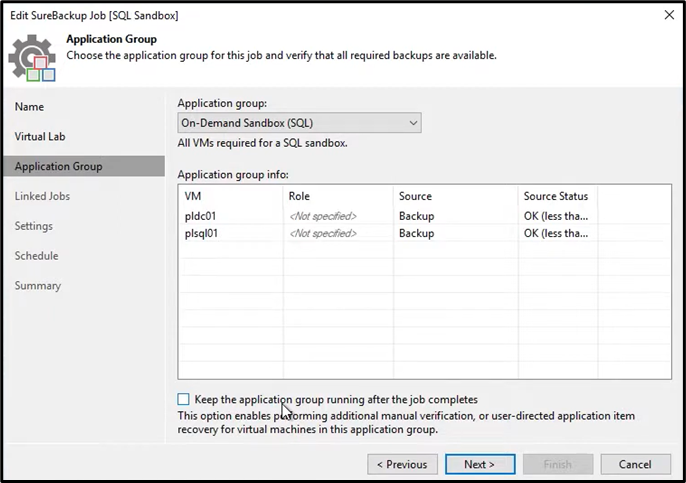Image resolution: width=686 pixels, height=483 pixels.
Task: Click the 'This option enables performing' description text
Action: [406, 422]
